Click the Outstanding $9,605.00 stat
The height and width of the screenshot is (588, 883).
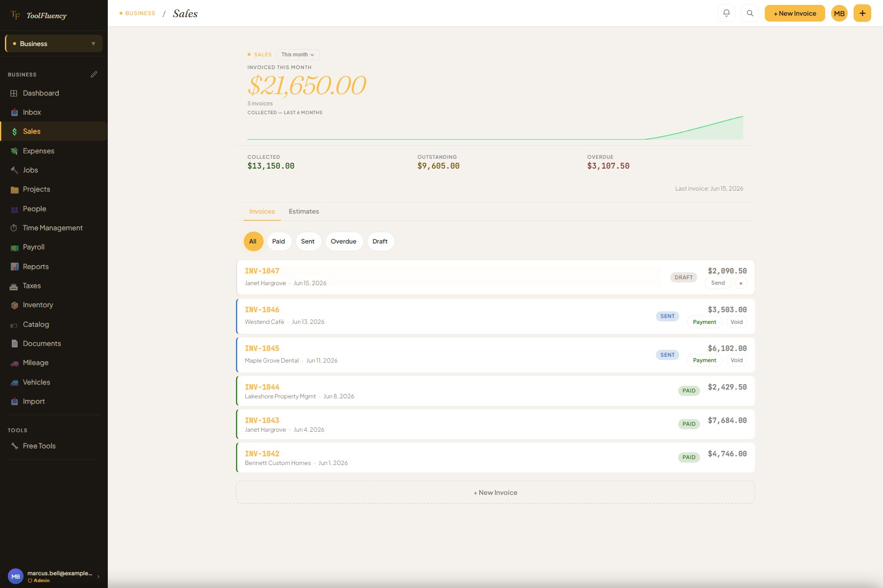[x=438, y=162]
